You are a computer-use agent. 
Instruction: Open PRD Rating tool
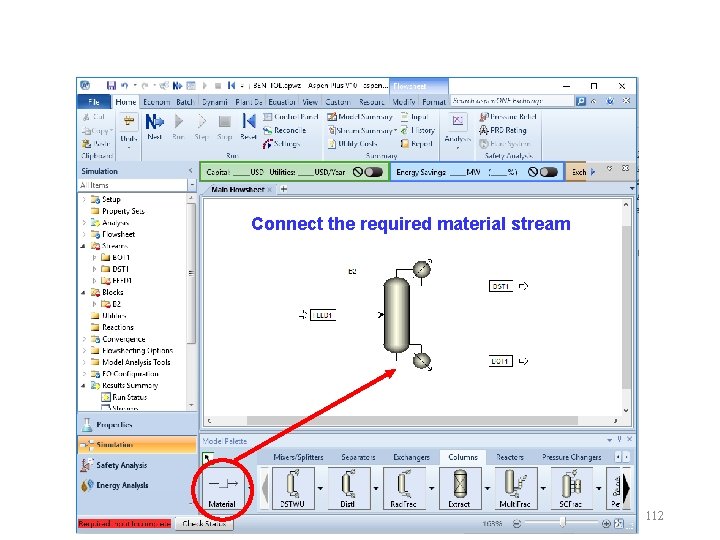coord(503,130)
